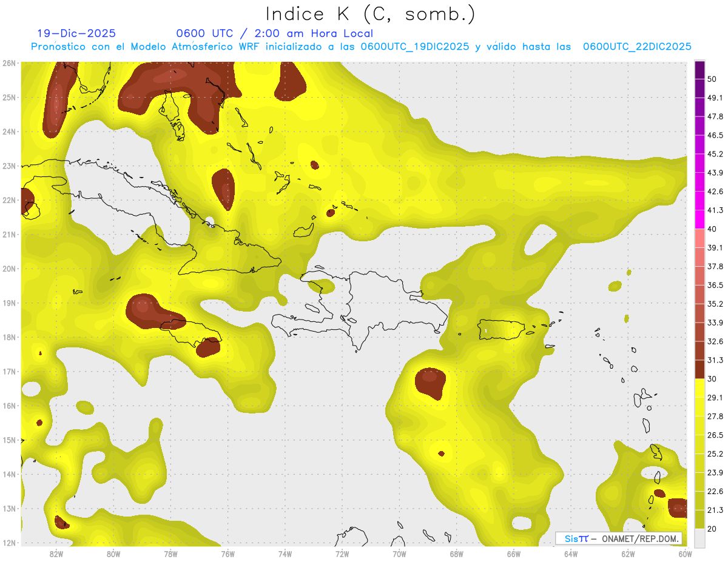Select the 17N latitude label
The width and height of the screenshot is (728, 562).
(x=8, y=372)
